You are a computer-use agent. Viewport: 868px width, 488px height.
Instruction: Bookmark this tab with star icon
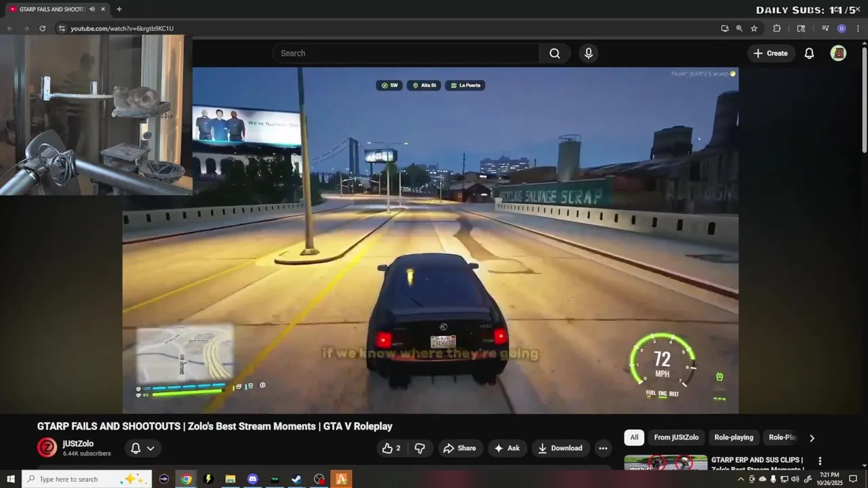[x=754, y=28]
